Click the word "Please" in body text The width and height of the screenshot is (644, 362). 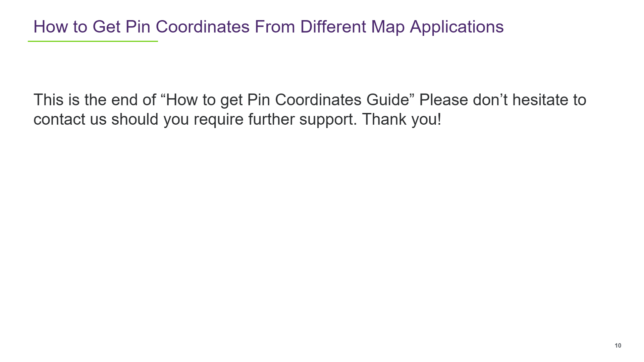tap(443, 100)
